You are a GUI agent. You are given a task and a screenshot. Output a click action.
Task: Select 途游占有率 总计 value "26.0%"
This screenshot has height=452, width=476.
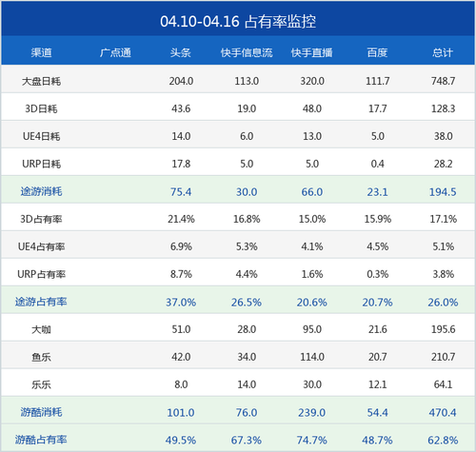tap(443, 303)
